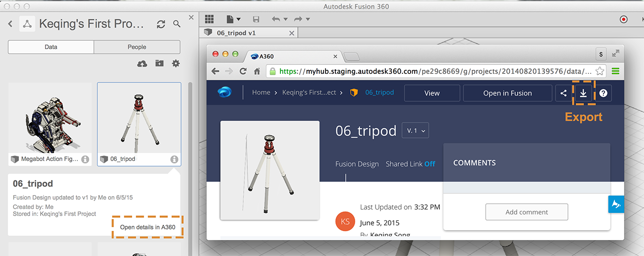Show info for 06_tripod item
644x256 pixels.
point(174,159)
